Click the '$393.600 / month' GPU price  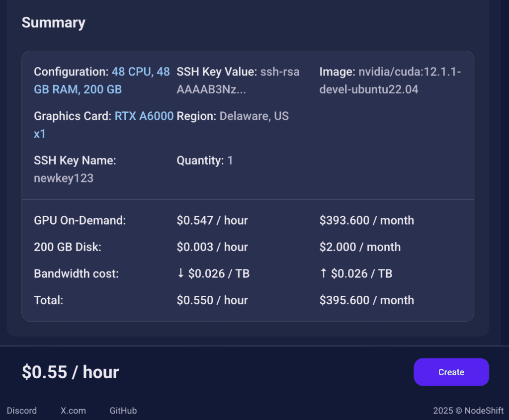(367, 220)
